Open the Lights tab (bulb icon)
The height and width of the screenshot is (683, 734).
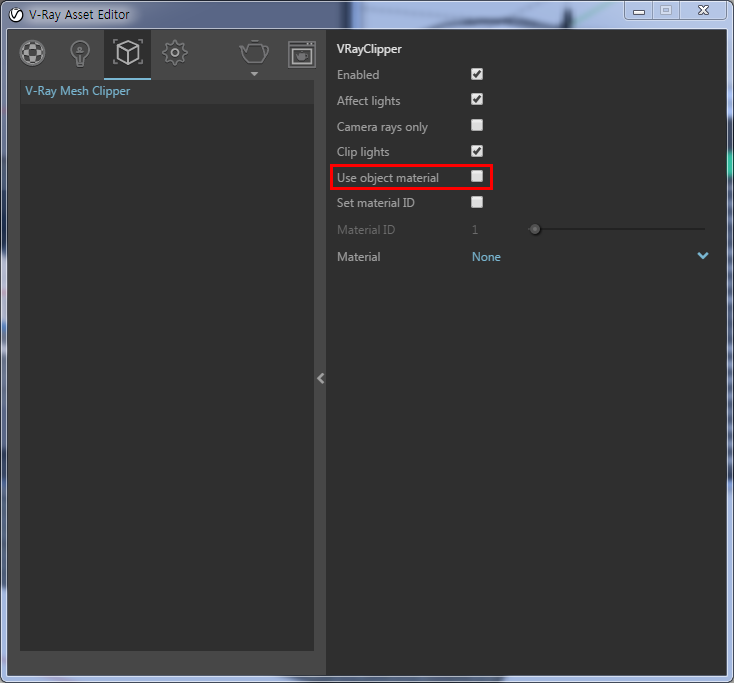point(80,53)
